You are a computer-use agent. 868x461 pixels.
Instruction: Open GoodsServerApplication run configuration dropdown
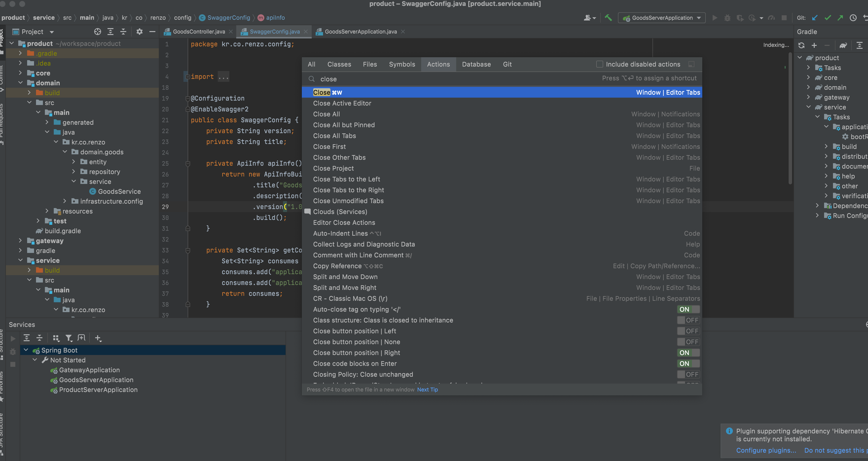662,18
